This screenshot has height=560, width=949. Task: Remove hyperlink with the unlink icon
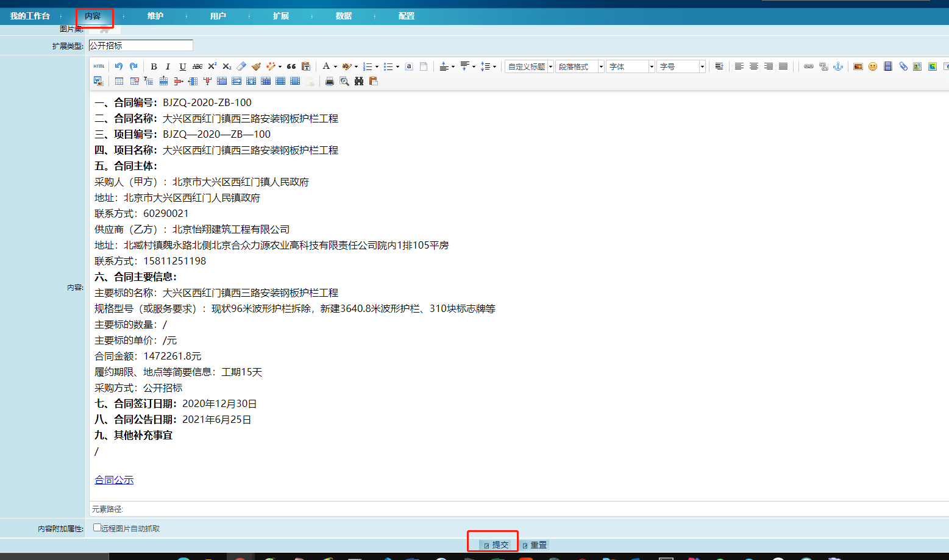823,66
